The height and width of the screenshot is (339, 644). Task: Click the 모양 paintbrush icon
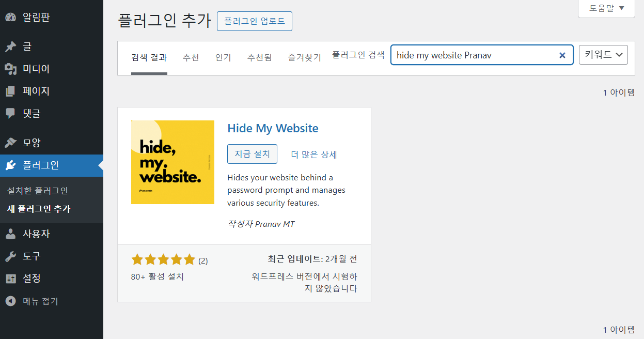pos(11,143)
